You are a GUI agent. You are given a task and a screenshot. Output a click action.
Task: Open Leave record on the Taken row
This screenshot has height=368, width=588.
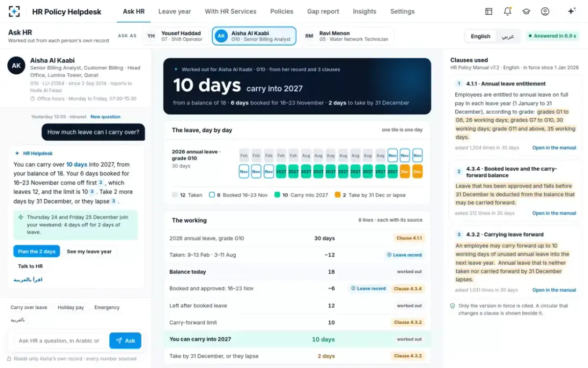404,255
